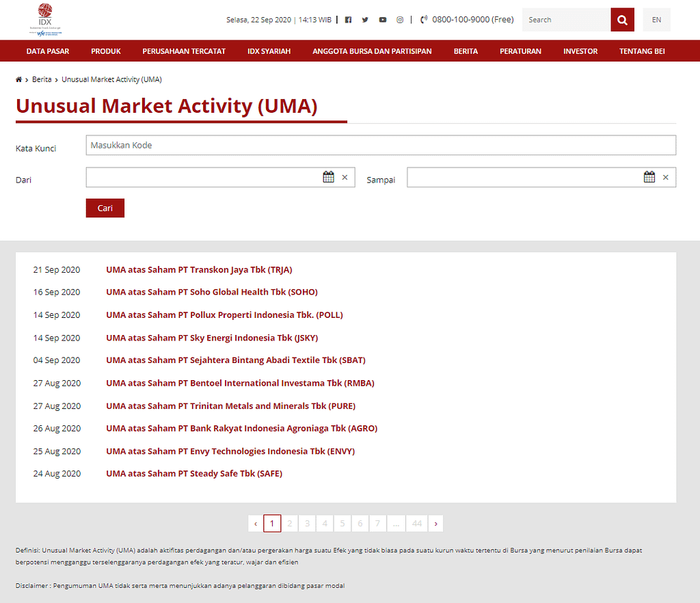Open UMA Bentoel International Investama (RMBA)
The image size is (700, 603).
[240, 383]
